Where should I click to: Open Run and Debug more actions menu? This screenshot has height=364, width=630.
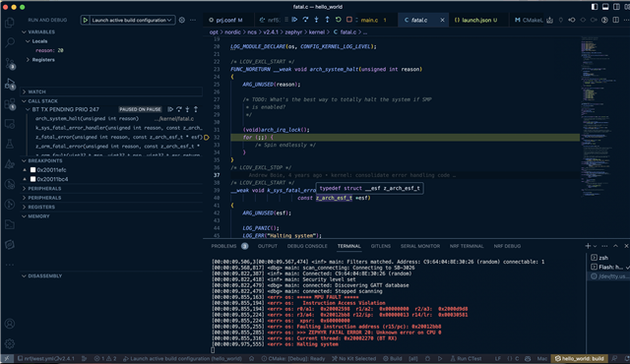pyautogui.click(x=193, y=20)
